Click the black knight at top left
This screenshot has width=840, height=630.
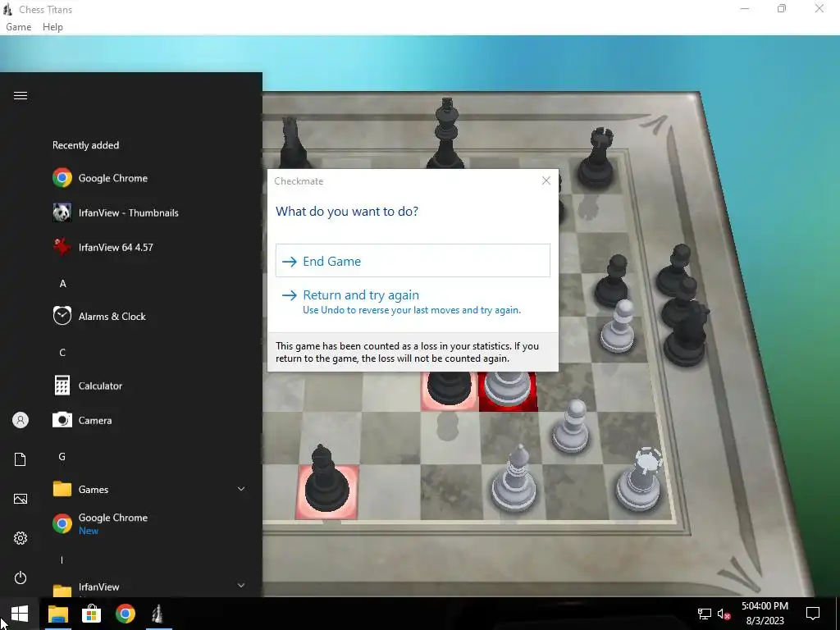(292, 143)
